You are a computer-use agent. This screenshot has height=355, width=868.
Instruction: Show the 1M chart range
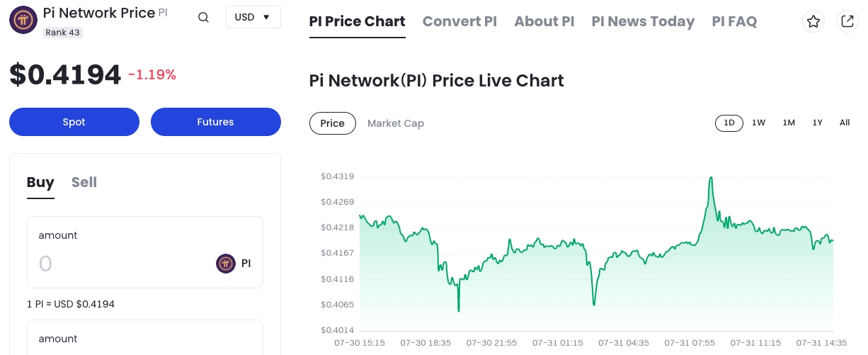click(x=789, y=123)
